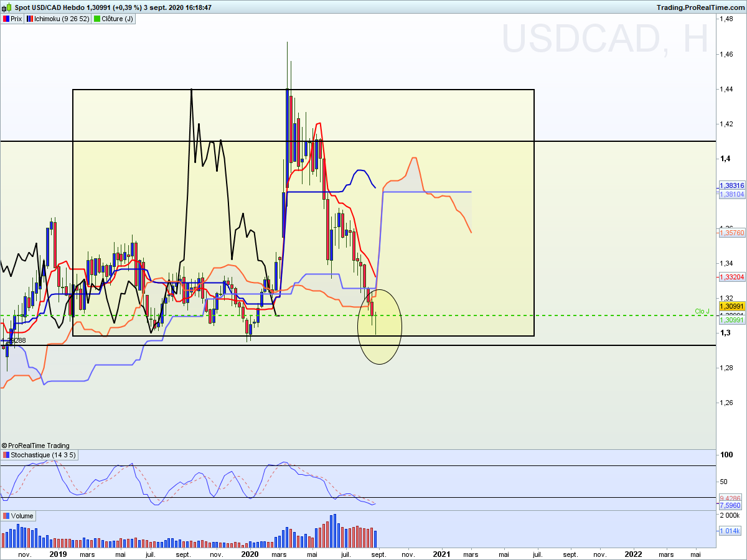Click the red price tag 1,33204
The width and height of the screenshot is (747, 560).
[731, 277]
